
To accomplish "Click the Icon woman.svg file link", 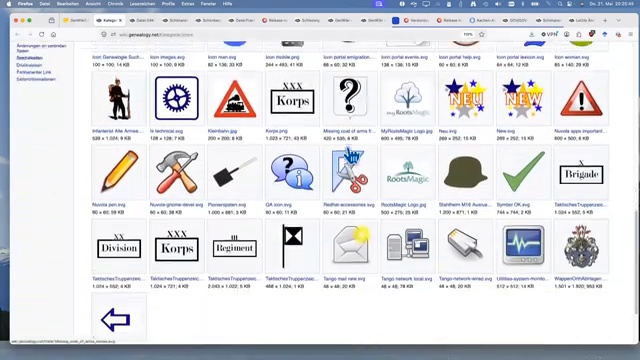I will click(x=571, y=57).
